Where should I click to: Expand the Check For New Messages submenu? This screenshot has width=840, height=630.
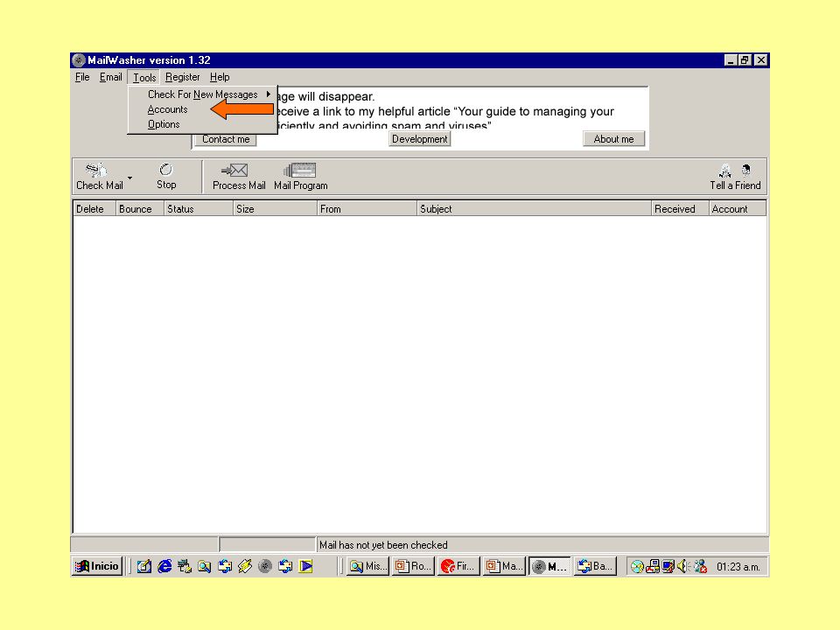202,94
